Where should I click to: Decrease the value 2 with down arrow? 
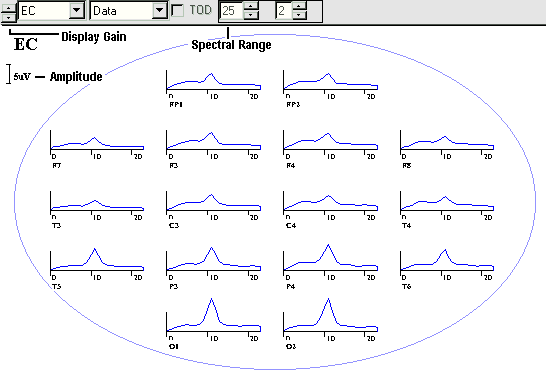[299, 15]
